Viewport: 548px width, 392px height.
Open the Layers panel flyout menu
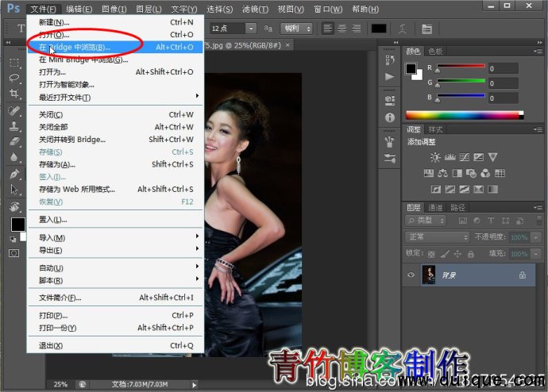538,208
